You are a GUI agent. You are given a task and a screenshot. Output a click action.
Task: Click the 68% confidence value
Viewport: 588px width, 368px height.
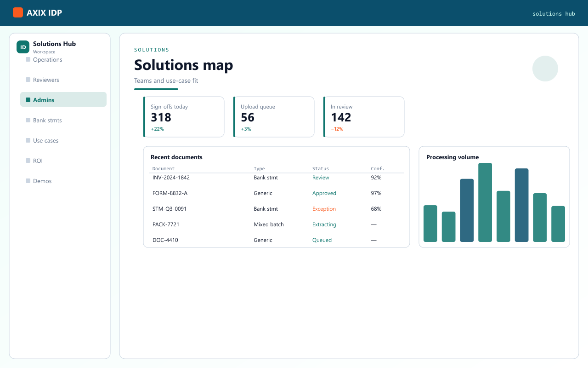point(376,209)
